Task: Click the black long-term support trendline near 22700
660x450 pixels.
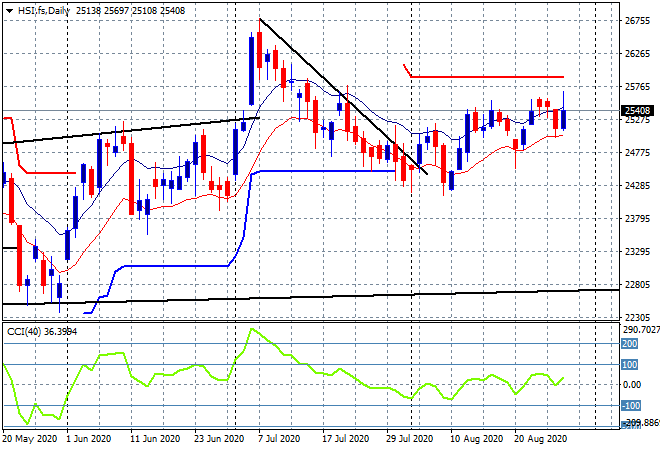Action: (x=400, y=294)
